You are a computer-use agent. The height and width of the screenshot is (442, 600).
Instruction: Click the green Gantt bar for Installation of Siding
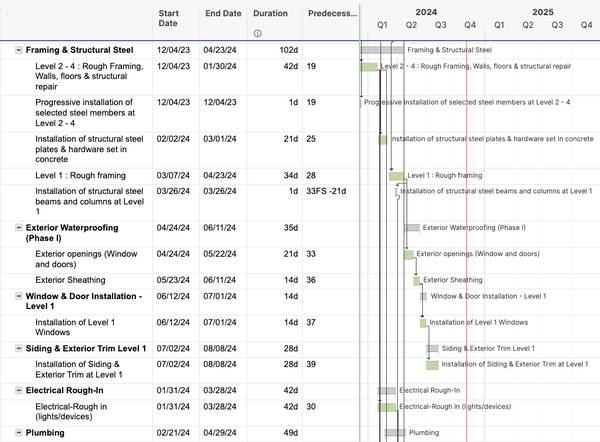[432, 365]
